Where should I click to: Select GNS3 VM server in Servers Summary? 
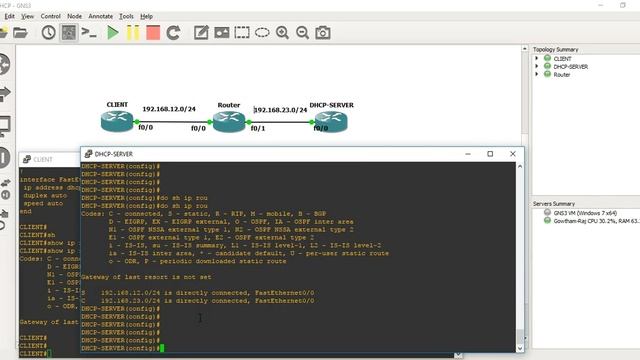pyautogui.click(x=585, y=213)
